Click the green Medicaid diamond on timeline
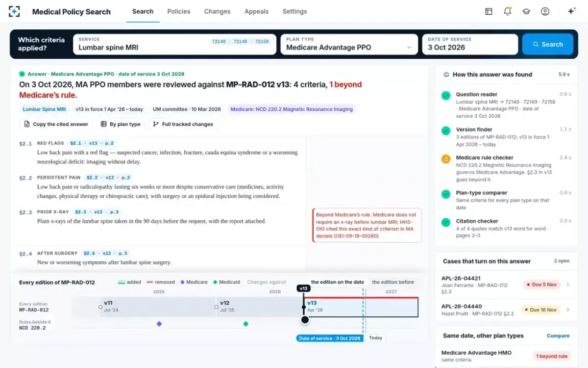This screenshot has width=588, height=368. [x=245, y=324]
